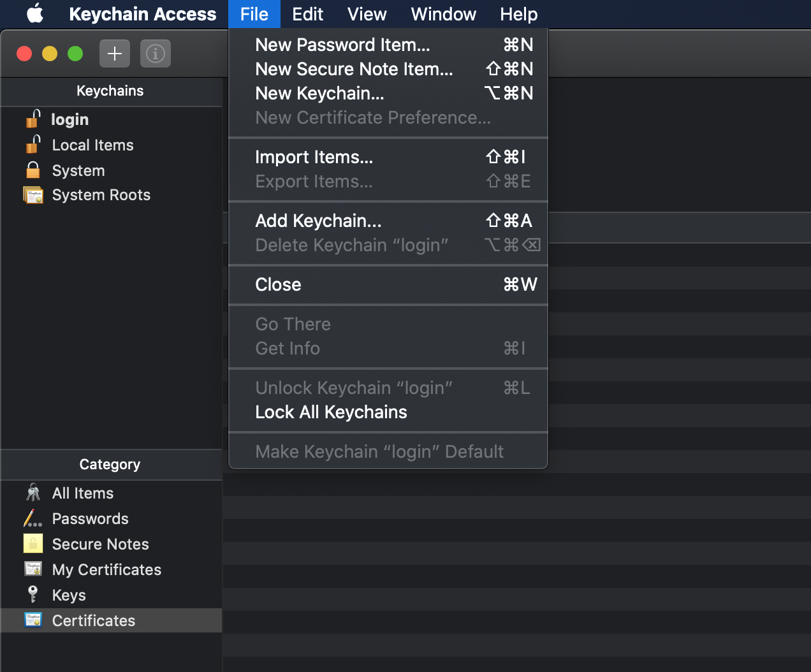Click the Secure Notes yellow note icon
This screenshot has width=811, height=672.
click(33, 544)
